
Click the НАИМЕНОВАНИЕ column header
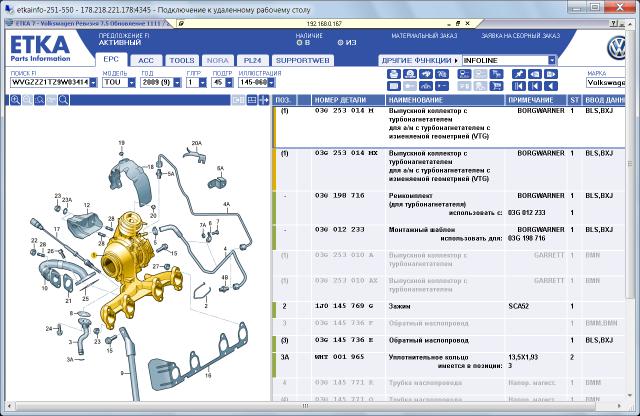pos(445,100)
